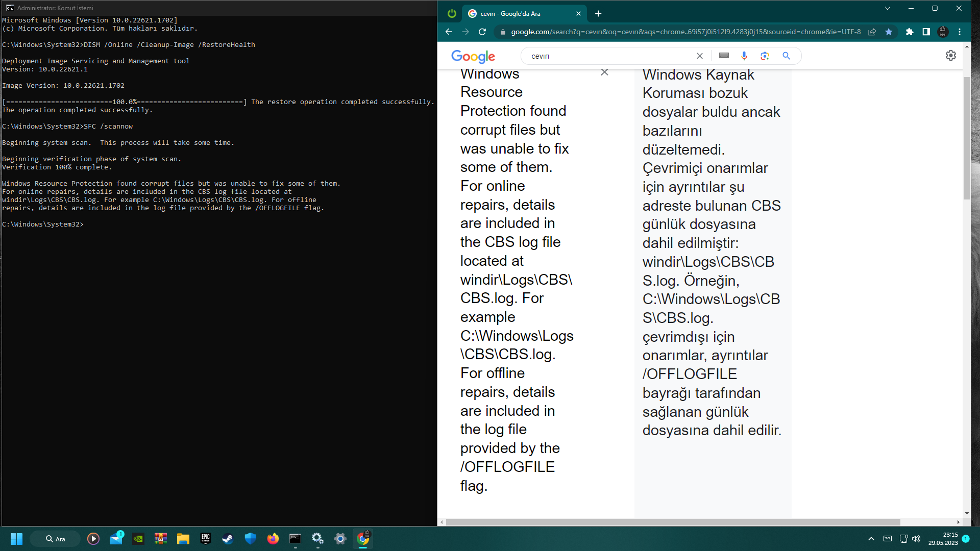Open Google quick settings gear
980x551 pixels.
click(x=950, y=56)
